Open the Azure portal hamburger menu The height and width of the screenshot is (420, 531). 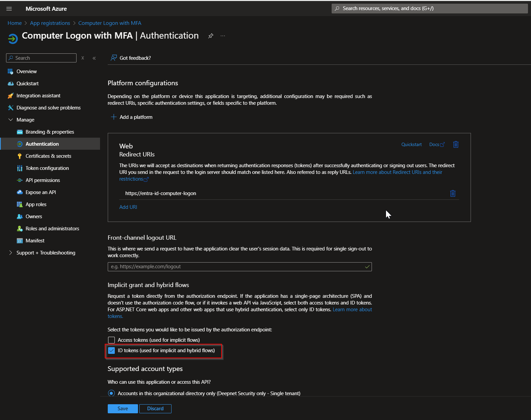[9, 9]
